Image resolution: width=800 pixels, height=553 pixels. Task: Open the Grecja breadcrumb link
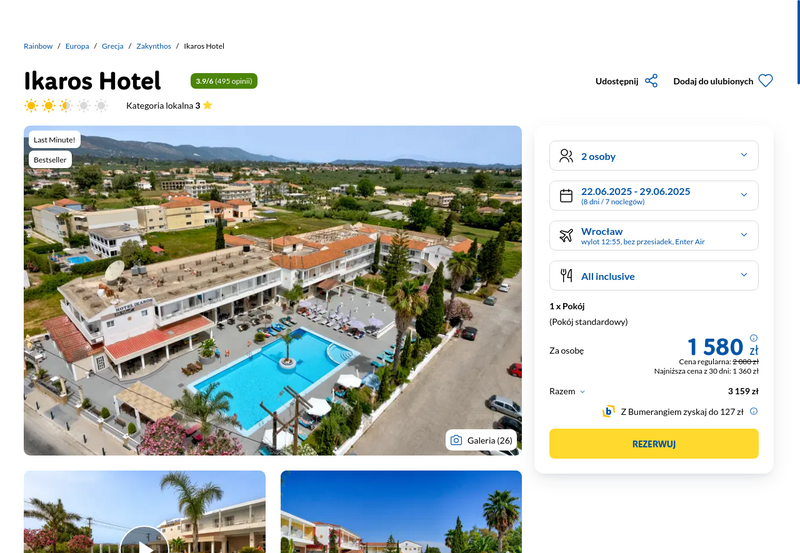coord(112,46)
